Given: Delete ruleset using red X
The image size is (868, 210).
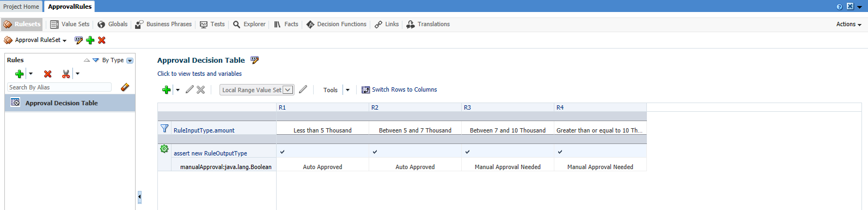Looking at the screenshot, I should (102, 40).
